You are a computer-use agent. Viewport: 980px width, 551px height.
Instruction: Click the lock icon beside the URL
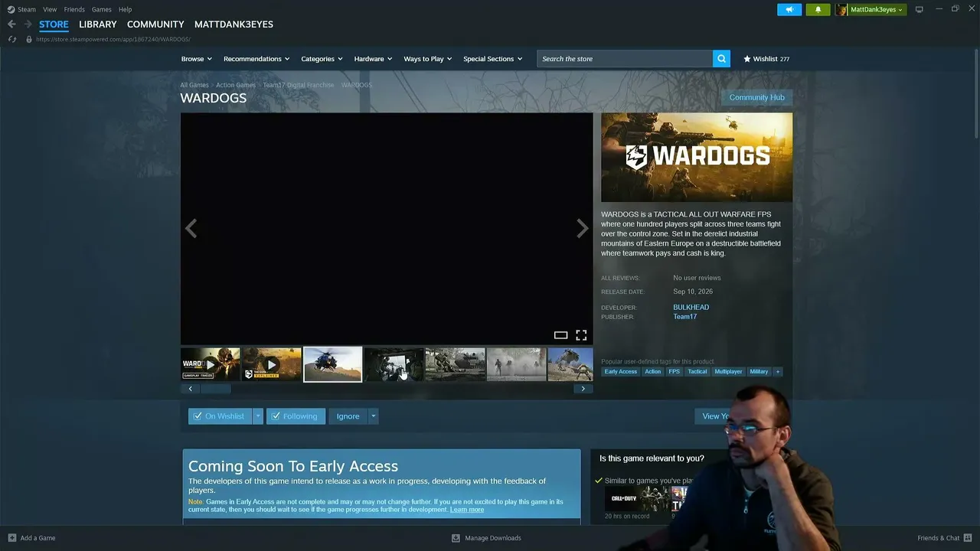(29, 39)
